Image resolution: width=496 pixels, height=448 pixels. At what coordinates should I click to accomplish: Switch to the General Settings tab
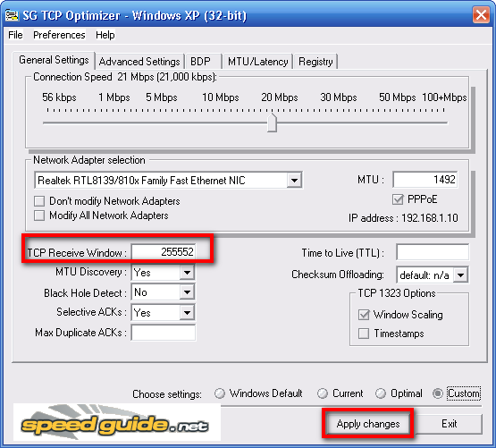pos(54,60)
